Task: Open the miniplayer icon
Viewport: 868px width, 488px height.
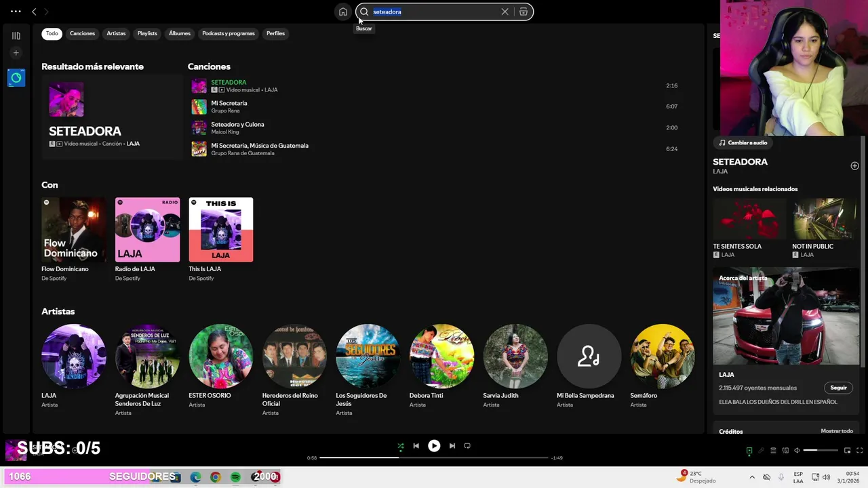Action: (847, 451)
